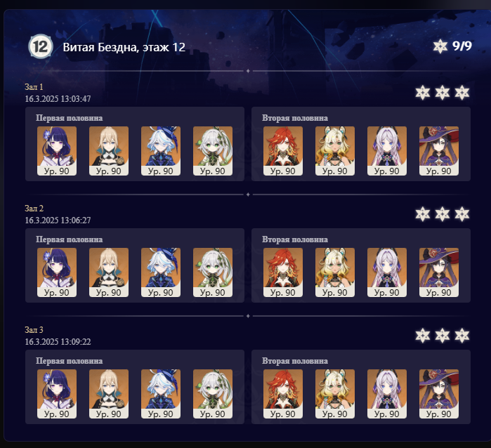
Task: Click the 9/9 star total icon
Action: 440,46
